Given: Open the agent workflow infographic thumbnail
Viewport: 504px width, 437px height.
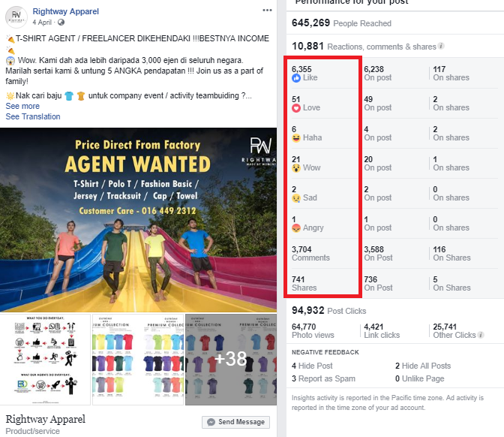Looking at the screenshot, I should pyautogui.click(x=45, y=359).
